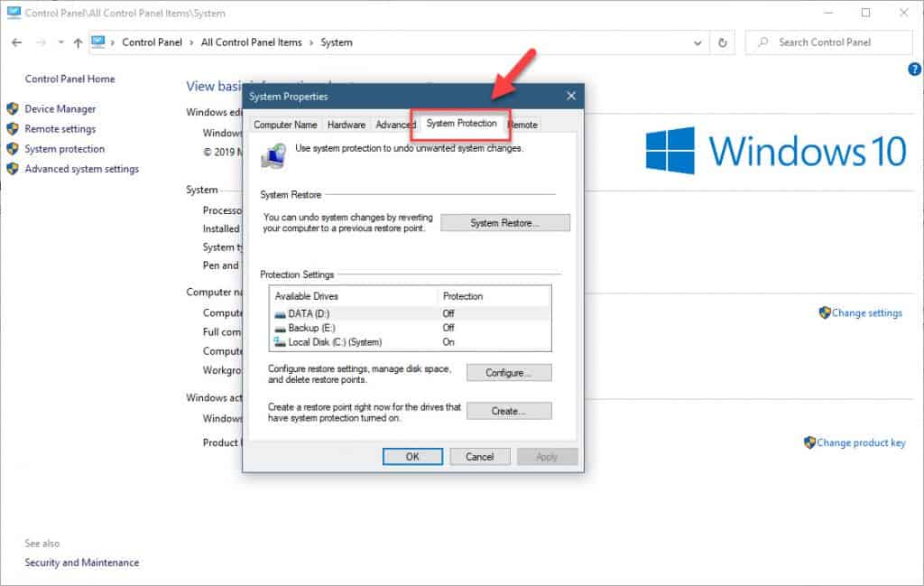Click the computer icon in the address bar
Image resolution: width=924 pixels, height=586 pixels.
99,42
